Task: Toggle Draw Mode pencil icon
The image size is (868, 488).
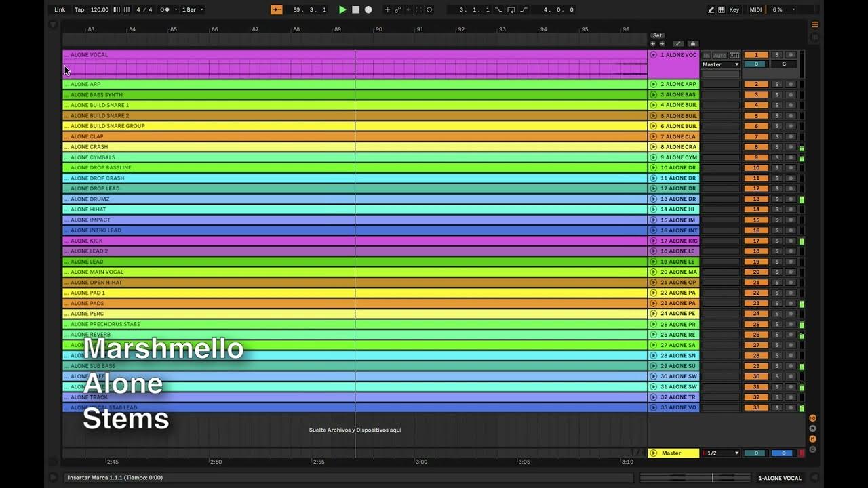Action: click(x=711, y=9)
